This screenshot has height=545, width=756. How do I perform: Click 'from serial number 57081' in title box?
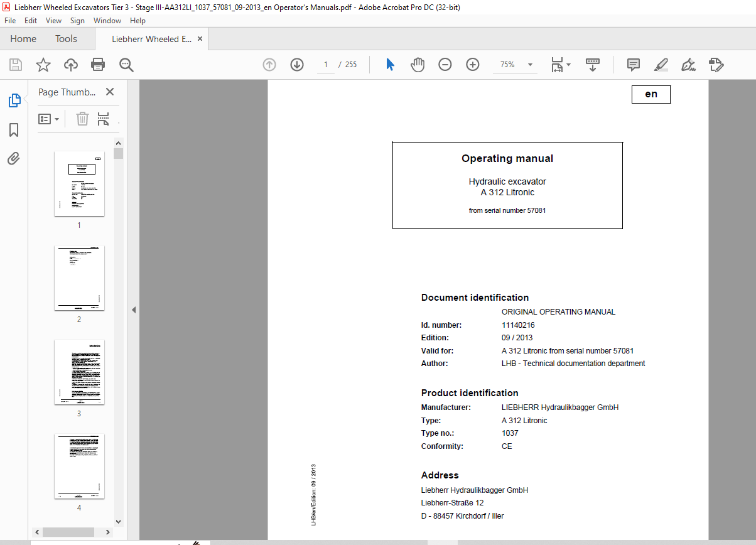tap(507, 210)
